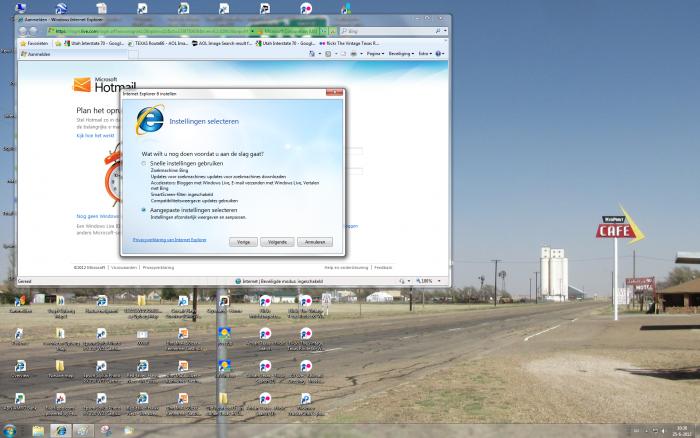Click the add to favorites bar icon
700x438 pixels.
58,43
